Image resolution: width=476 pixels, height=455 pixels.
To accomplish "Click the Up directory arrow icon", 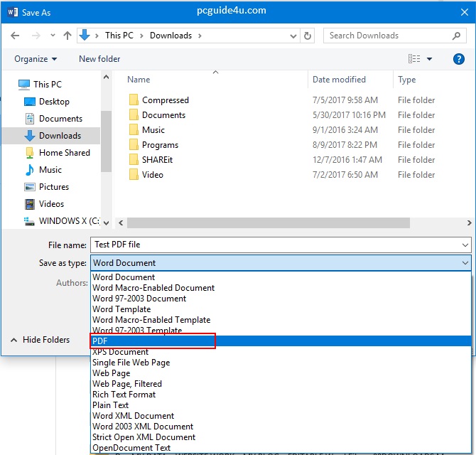I will 67,36.
